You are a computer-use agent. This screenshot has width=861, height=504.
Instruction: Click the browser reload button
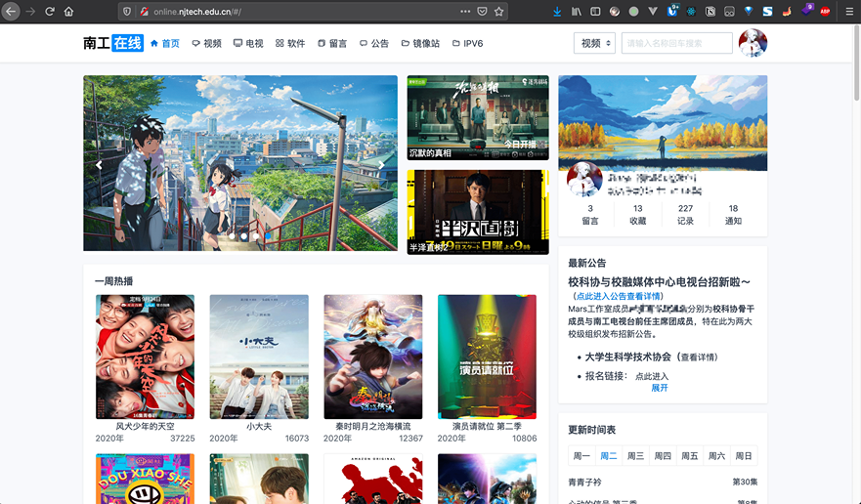[49, 12]
